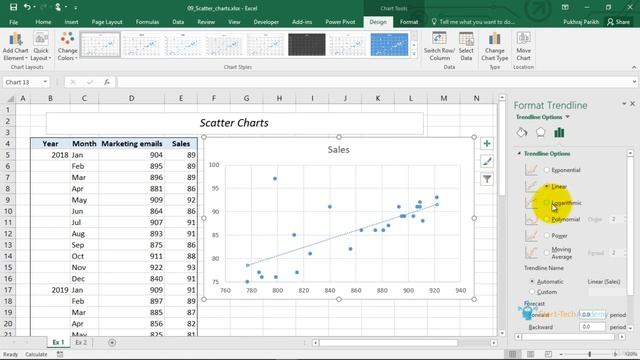Click the Select All corner triangle
Screen dimensions: 640x360
pyautogui.click(x=10, y=98)
